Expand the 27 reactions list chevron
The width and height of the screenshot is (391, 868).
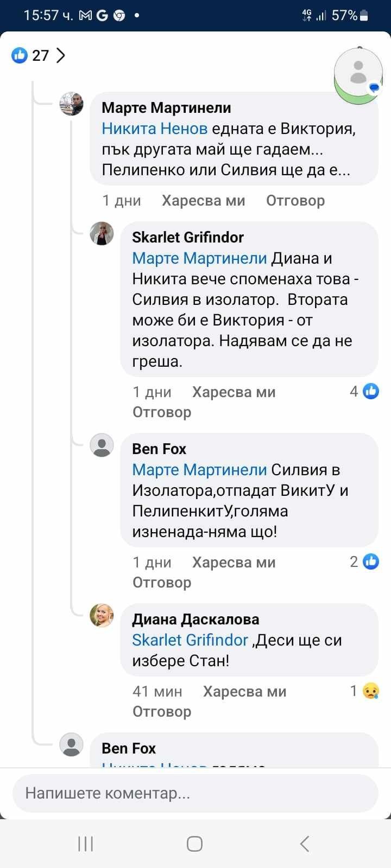(x=61, y=55)
